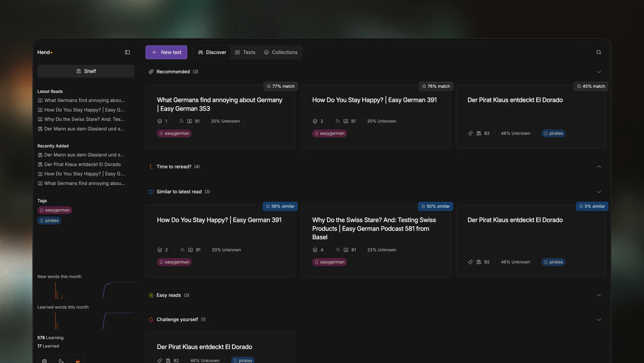Click the video icon on the 56% similar card

click(x=190, y=250)
